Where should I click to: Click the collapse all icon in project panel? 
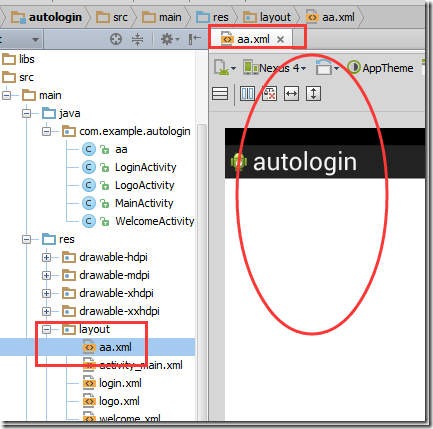(137, 39)
